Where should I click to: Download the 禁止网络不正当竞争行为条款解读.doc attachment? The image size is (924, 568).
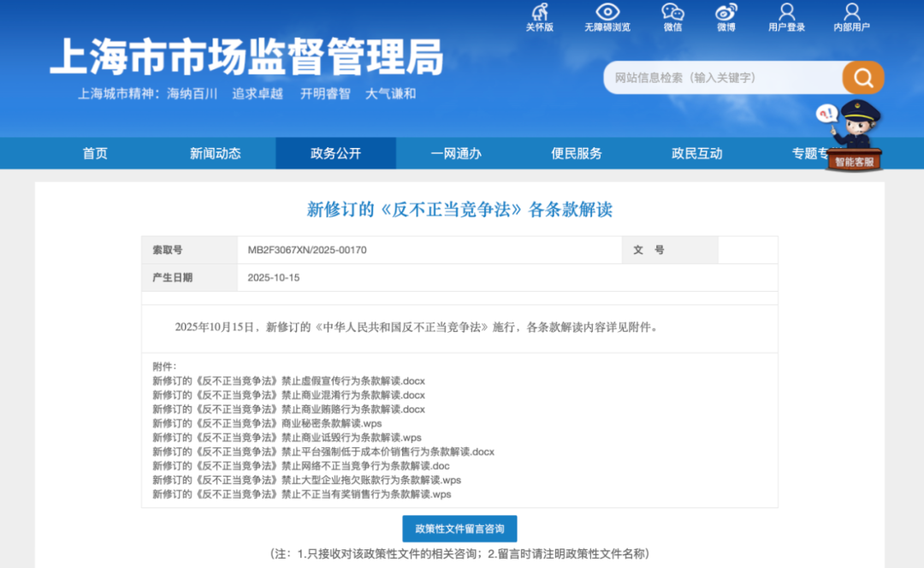pyautogui.click(x=300, y=466)
